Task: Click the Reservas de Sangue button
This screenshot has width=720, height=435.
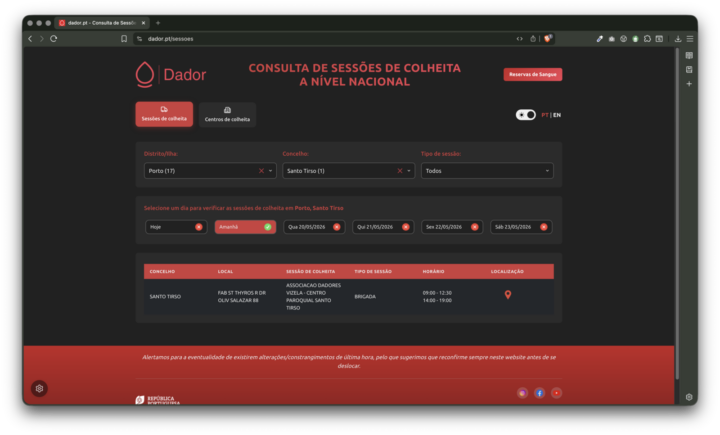Action: (x=533, y=74)
